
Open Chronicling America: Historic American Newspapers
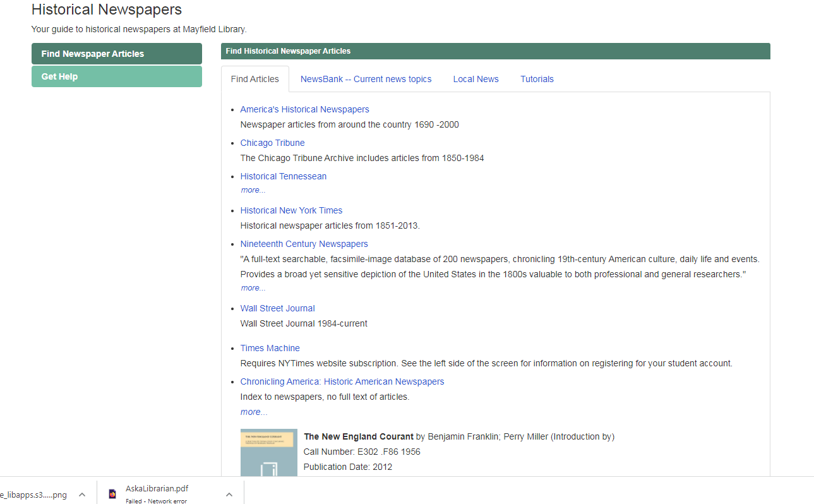tap(342, 381)
